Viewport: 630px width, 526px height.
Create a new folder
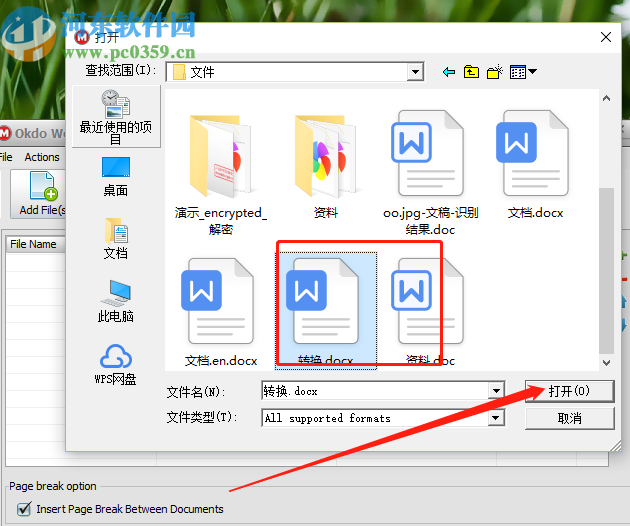pos(495,72)
